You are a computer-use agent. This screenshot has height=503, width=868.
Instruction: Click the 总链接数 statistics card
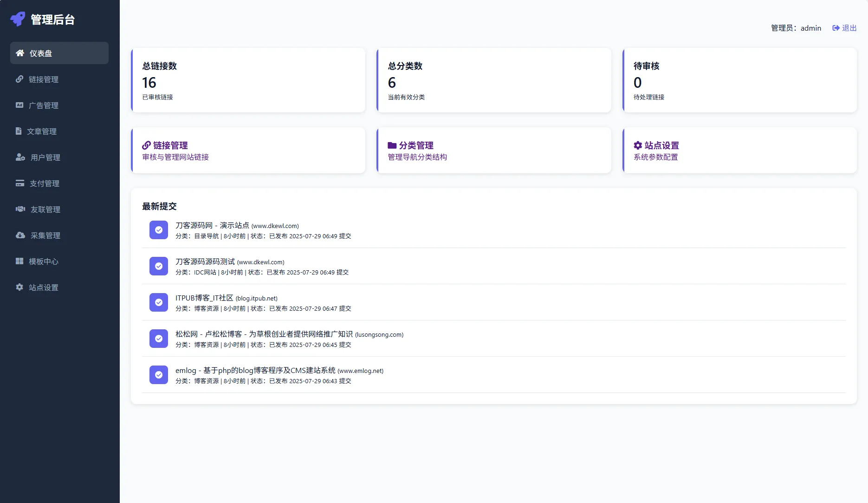(248, 80)
